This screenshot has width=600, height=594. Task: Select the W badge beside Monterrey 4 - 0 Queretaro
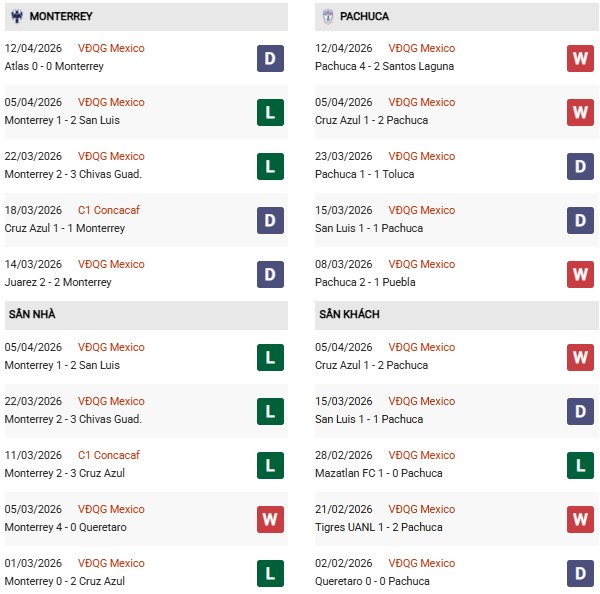pyautogui.click(x=270, y=519)
